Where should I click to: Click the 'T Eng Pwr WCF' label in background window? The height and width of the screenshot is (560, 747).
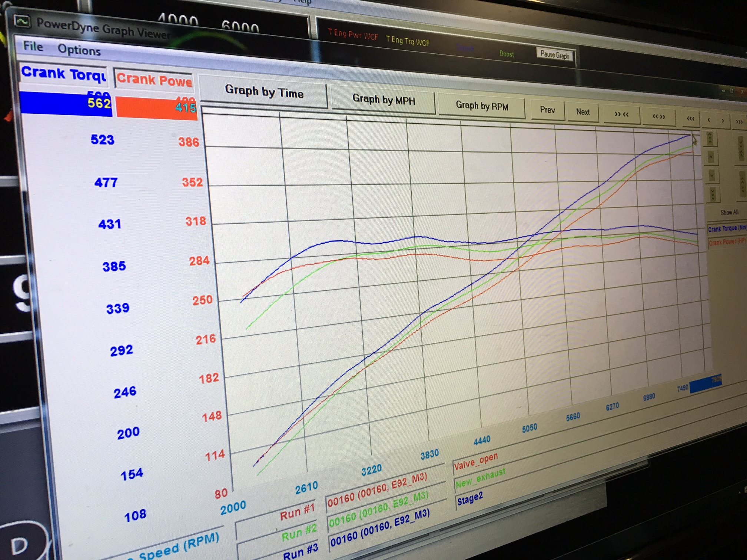353,35
